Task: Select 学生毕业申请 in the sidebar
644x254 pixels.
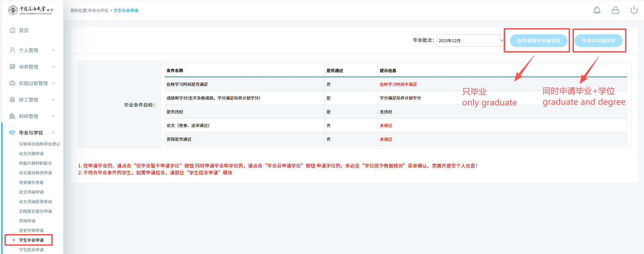Action: point(31,240)
